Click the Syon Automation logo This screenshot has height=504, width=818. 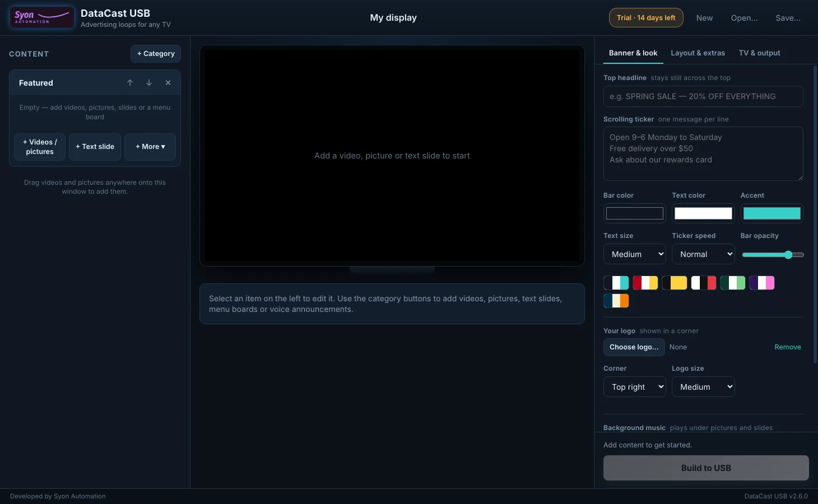(x=41, y=17)
